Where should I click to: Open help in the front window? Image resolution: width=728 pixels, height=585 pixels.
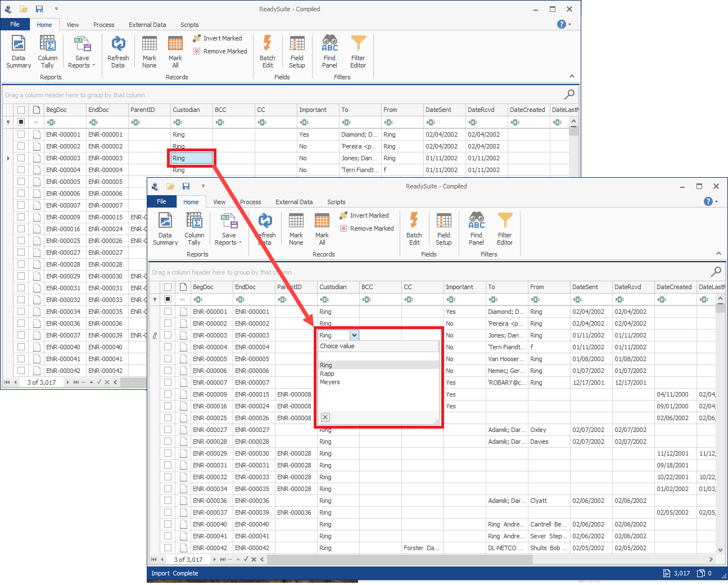(x=708, y=201)
